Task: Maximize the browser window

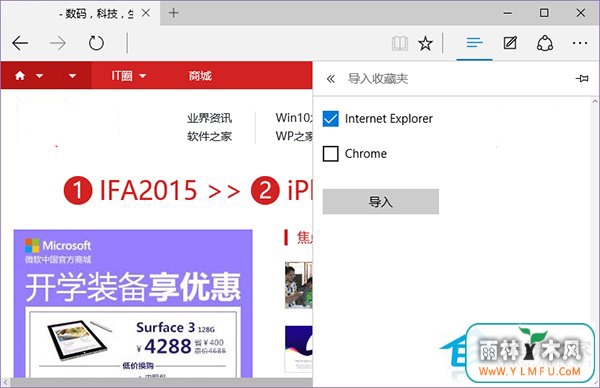Action: tap(544, 13)
